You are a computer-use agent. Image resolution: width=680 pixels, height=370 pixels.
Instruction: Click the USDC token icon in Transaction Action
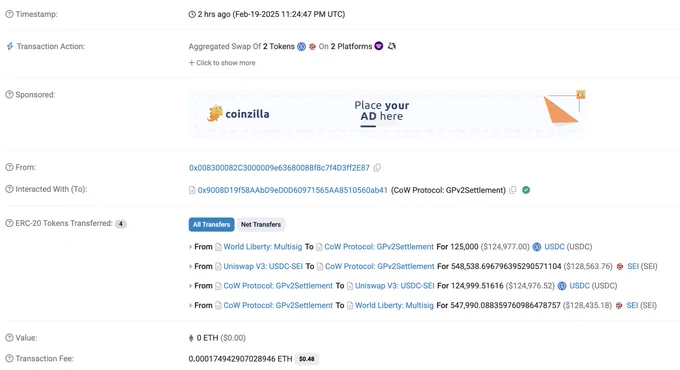[x=301, y=46]
